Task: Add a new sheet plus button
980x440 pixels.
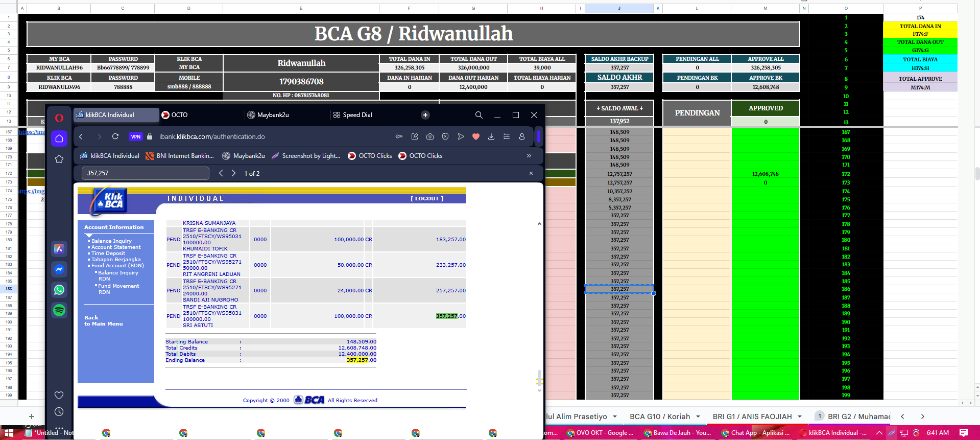Action: pos(32,416)
